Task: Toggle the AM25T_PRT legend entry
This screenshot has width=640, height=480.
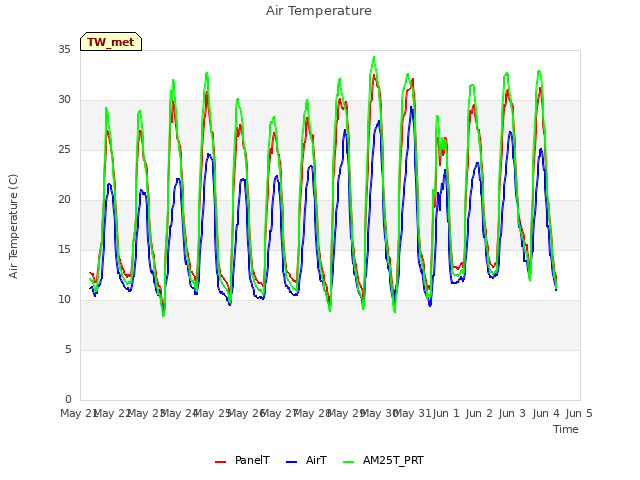Action: pyautogui.click(x=383, y=461)
